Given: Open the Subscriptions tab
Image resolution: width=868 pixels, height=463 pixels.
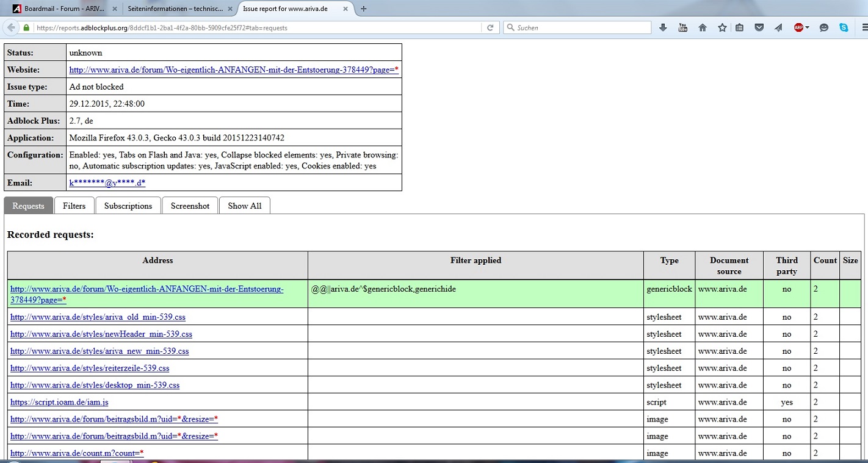Looking at the screenshot, I should [128, 206].
